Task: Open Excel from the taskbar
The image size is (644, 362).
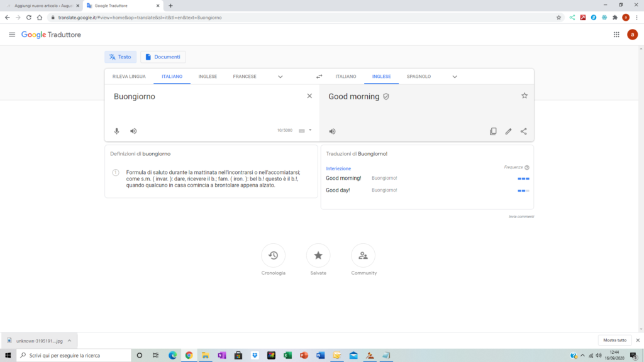Action: tap(287, 356)
